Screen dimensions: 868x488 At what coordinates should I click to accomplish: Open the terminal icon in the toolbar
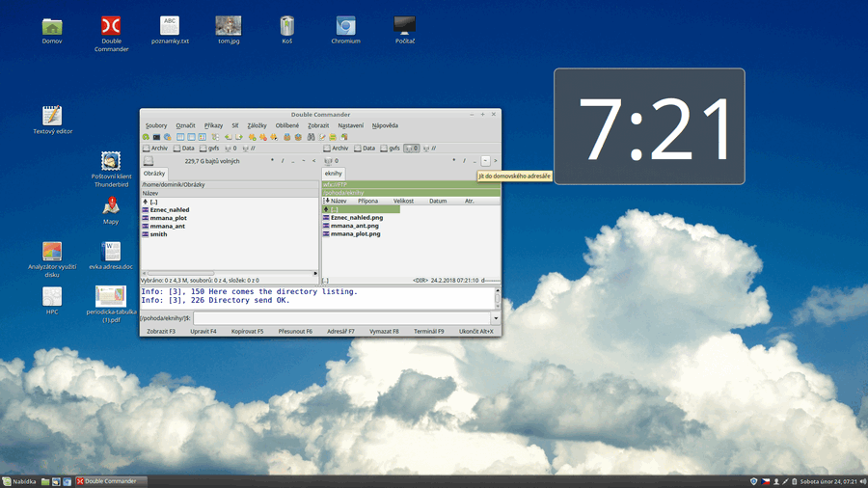(x=157, y=137)
